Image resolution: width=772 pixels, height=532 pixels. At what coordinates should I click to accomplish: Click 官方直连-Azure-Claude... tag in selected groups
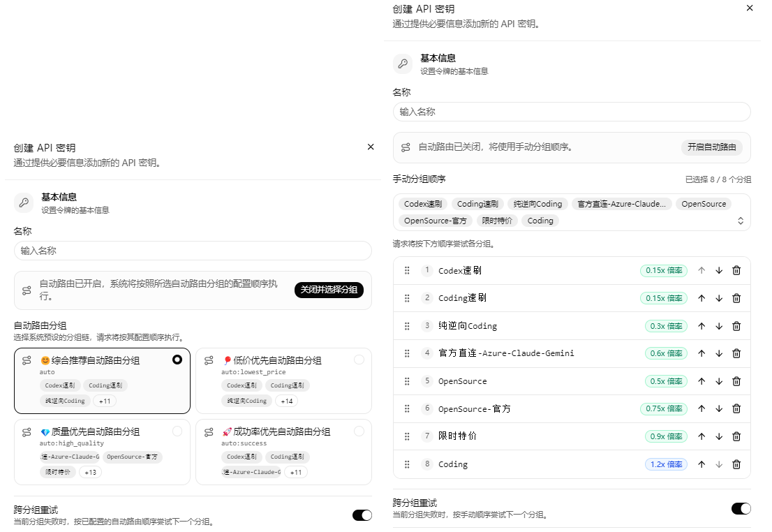621,204
